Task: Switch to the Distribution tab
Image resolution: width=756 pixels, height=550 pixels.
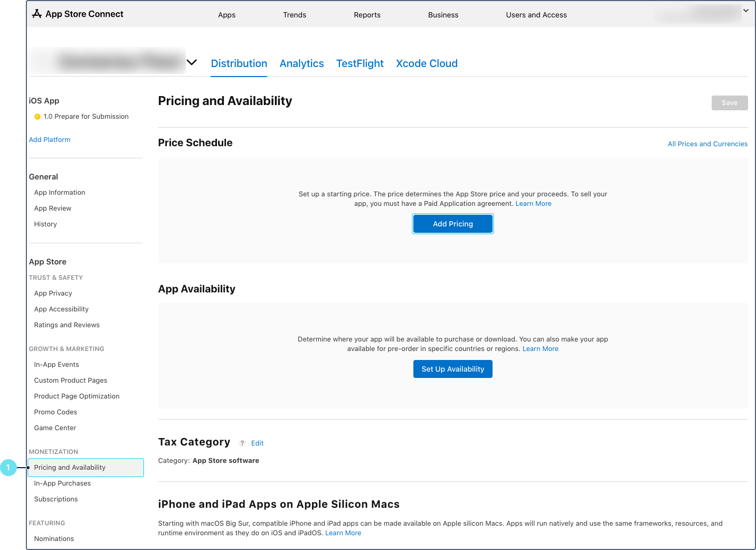Action: pos(239,63)
